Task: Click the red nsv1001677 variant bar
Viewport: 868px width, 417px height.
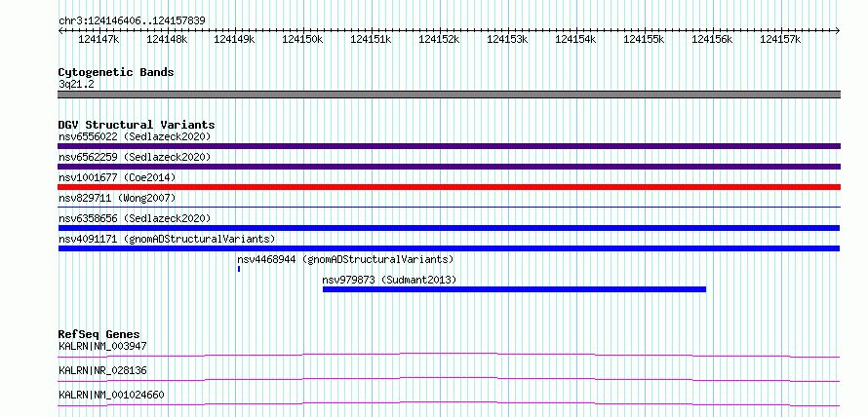Action: click(449, 187)
